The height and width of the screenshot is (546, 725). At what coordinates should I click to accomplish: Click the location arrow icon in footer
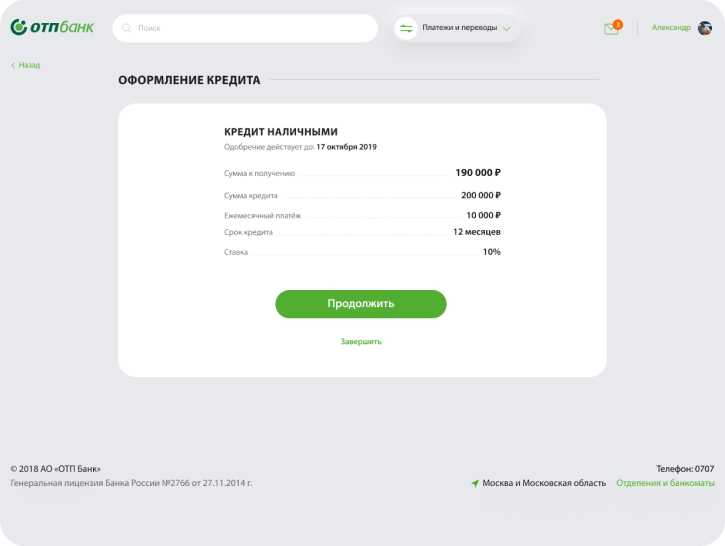(475, 483)
